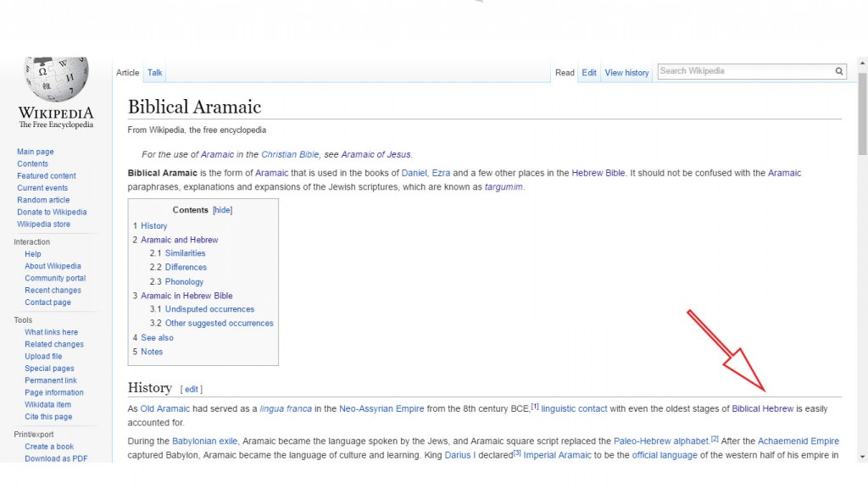Open the lingua franca link
This screenshot has height=488, width=868.
[x=286, y=409]
